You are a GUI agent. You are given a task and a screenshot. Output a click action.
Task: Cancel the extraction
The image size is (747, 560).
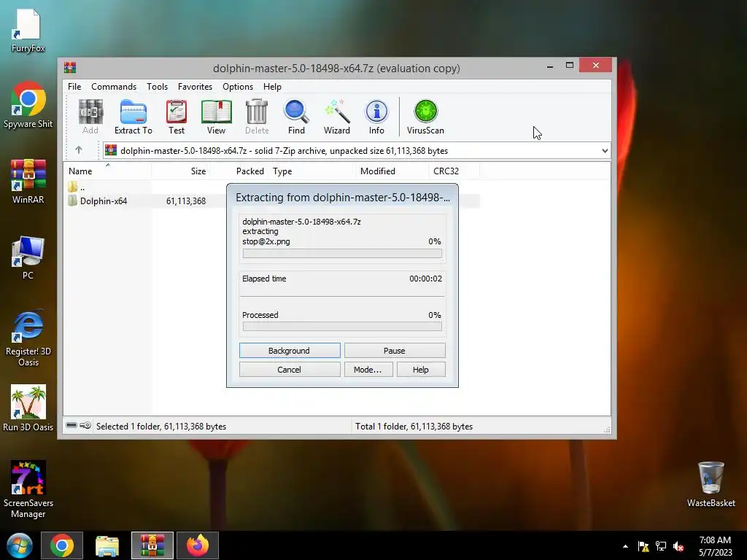click(x=290, y=370)
